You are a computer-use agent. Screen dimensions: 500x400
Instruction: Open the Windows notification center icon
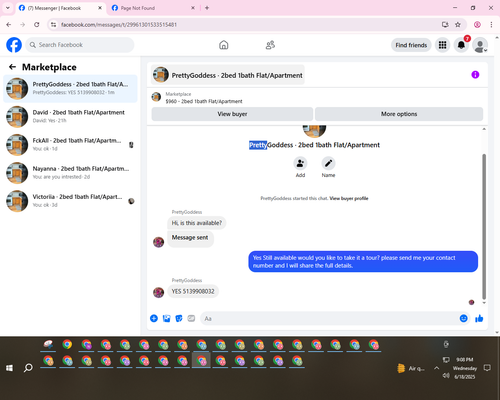point(487,368)
